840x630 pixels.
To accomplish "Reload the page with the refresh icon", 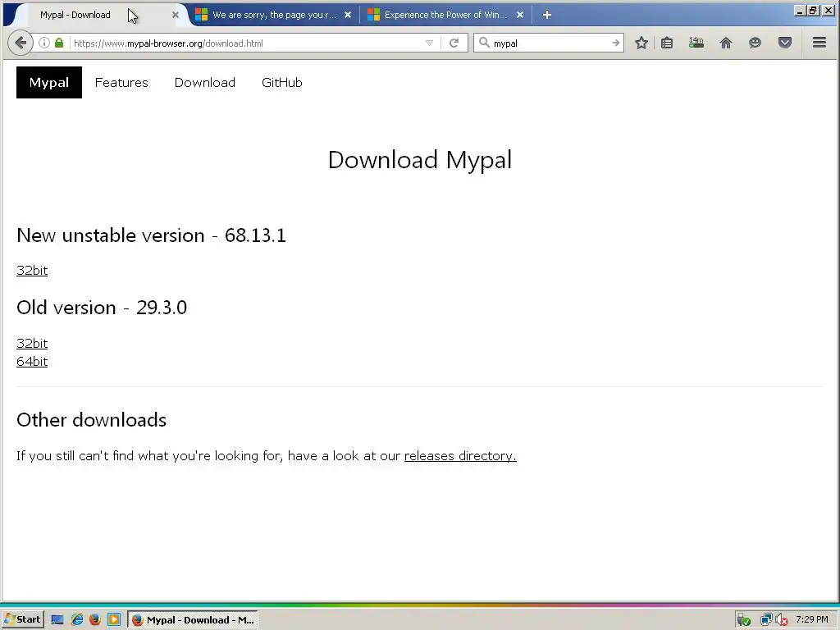I will point(454,43).
